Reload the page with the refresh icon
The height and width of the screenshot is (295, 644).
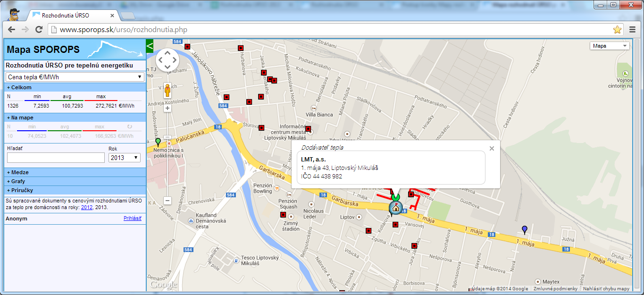(39, 30)
